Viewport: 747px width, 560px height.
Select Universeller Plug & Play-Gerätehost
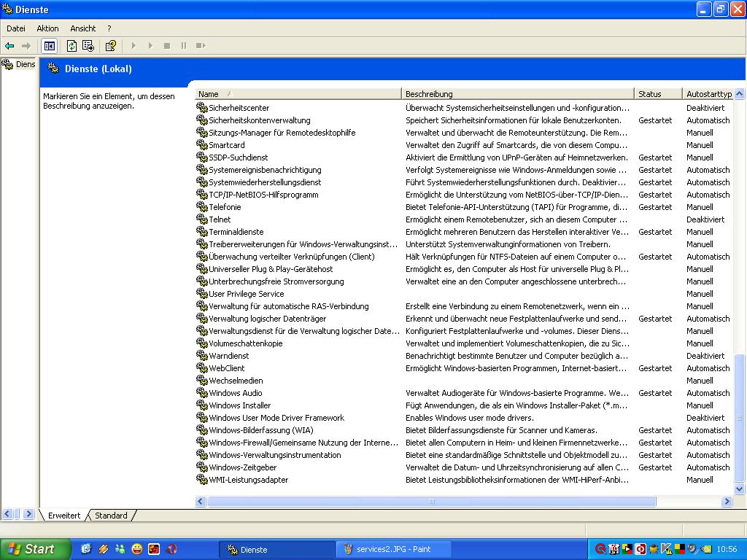pos(463,268)
